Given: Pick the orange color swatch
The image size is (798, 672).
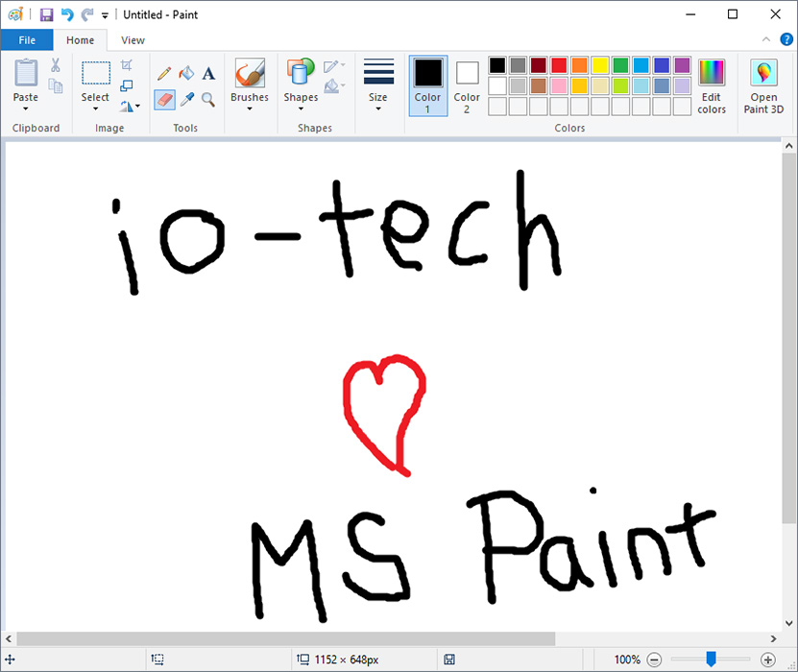Looking at the screenshot, I should [x=579, y=65].
